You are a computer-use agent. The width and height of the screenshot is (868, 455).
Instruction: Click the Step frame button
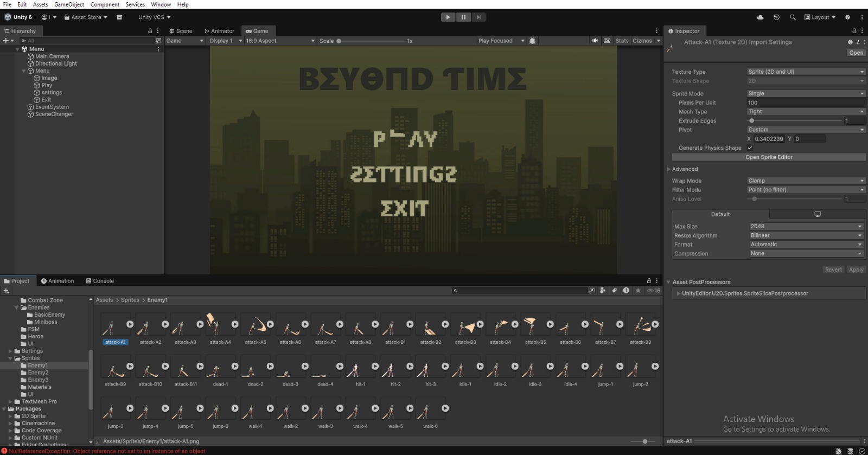478,17
